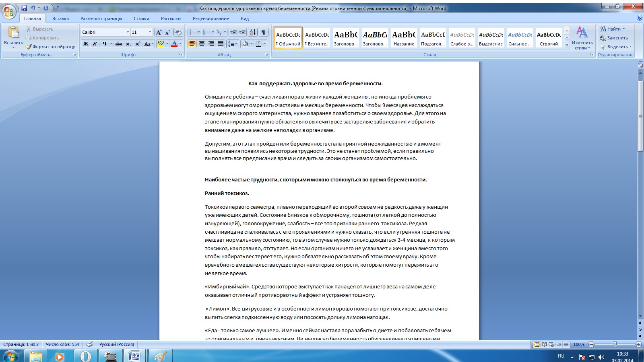This screenshot has height=362, width=644.
Task: Cut the selection with Вырезать
Action: 39,29
